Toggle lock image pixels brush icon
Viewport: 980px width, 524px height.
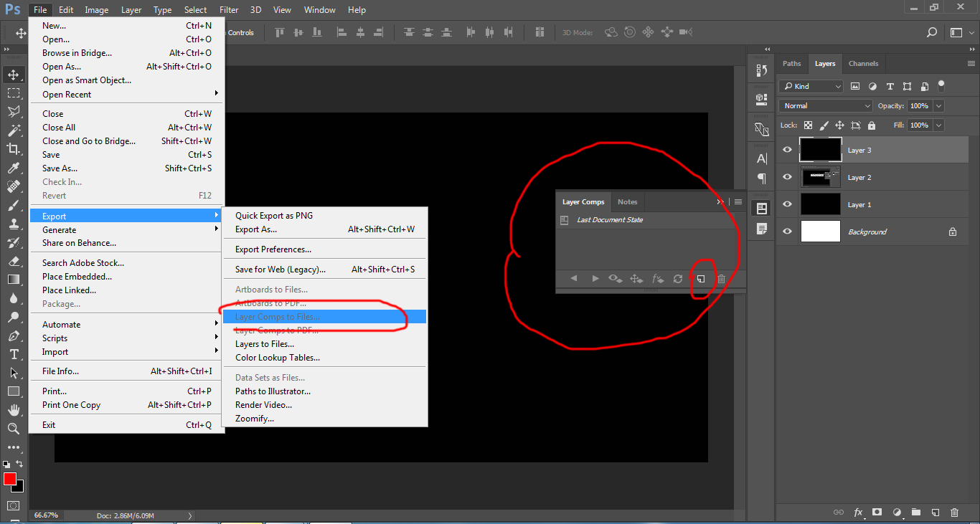pyautogui.click(x=824, y=125)
